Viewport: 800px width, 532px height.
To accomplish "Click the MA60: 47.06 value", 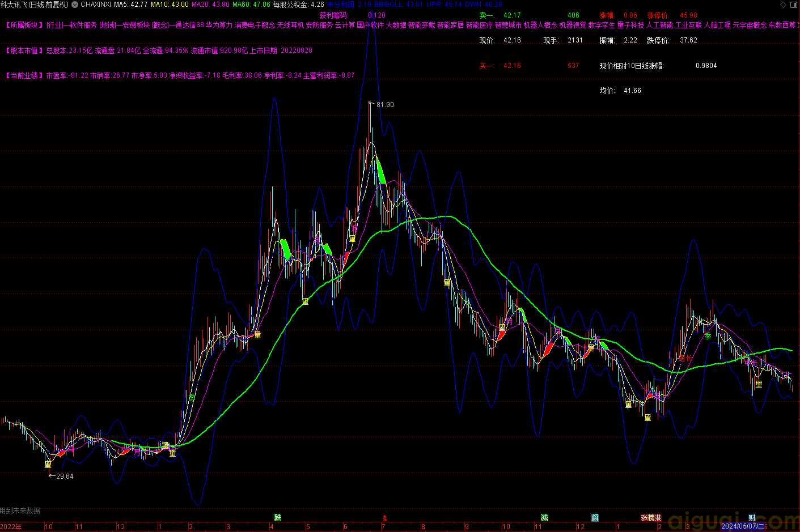I will (x=251, y=5).
